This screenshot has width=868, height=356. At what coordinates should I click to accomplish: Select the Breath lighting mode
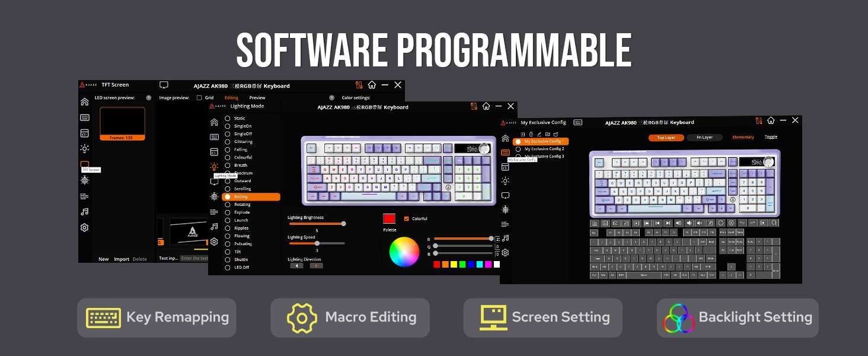236,166
